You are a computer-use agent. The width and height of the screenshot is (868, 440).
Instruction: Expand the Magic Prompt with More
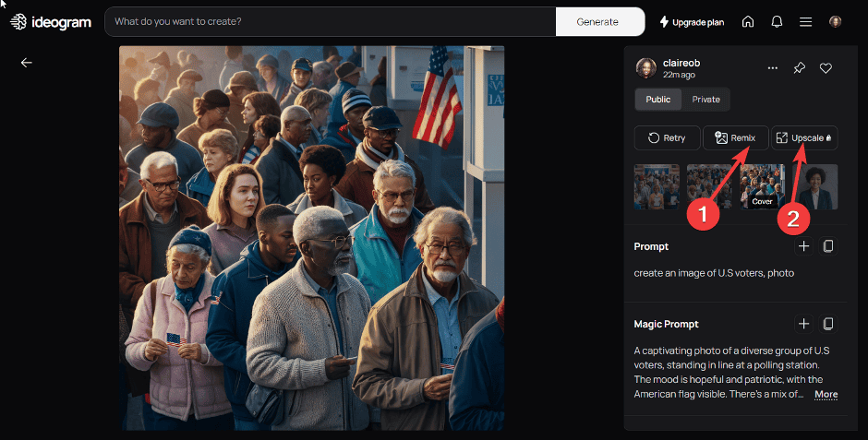826,394
